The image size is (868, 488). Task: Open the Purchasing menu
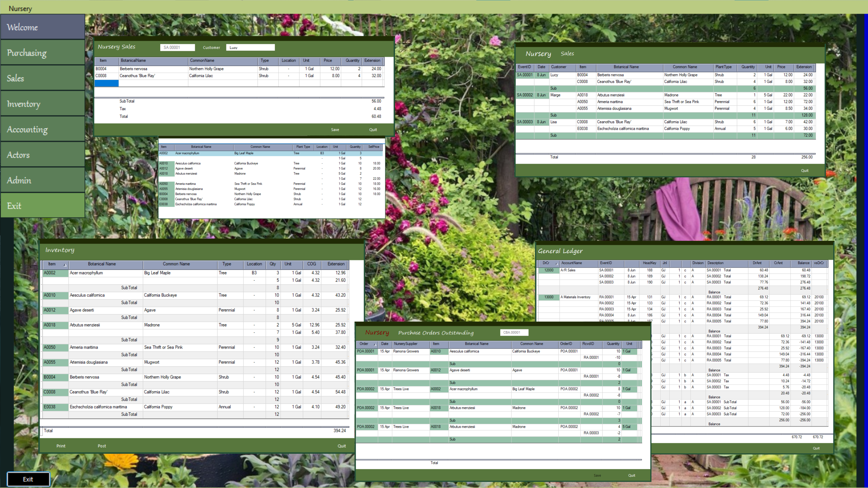tap(42, 53)
